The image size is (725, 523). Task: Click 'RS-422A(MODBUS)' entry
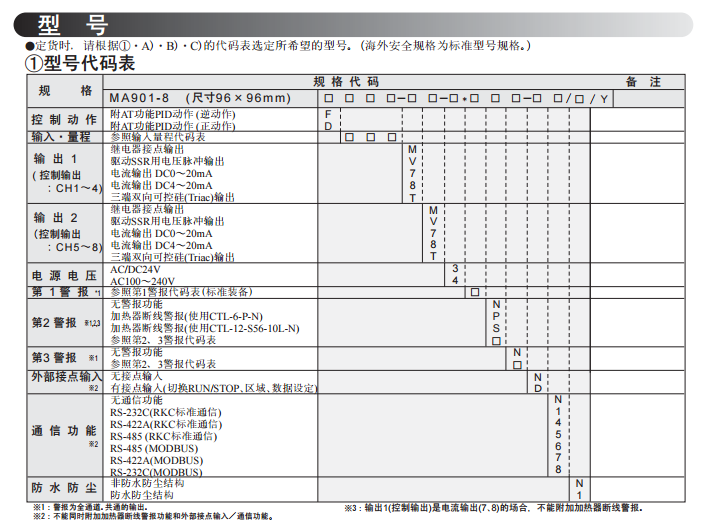[x=157, y=461]
